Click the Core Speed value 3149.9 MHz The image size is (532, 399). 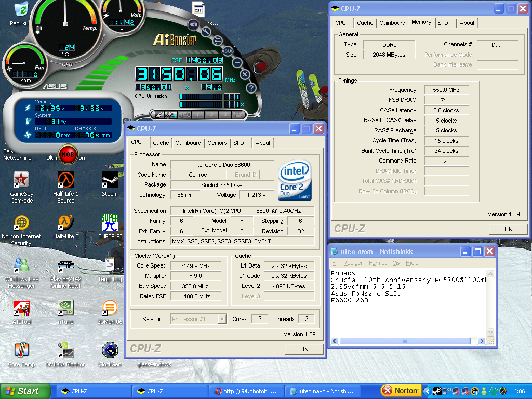pyautogui.click(x=195, y=266)
